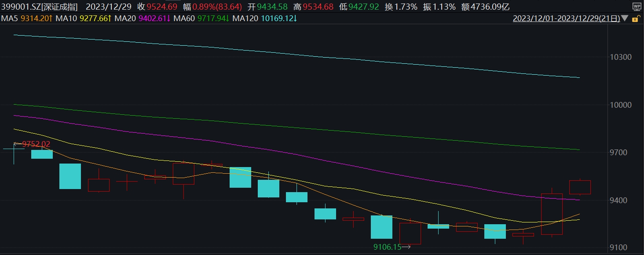Select the MA20 9402.61 indicator label

(x=143, y=19)
